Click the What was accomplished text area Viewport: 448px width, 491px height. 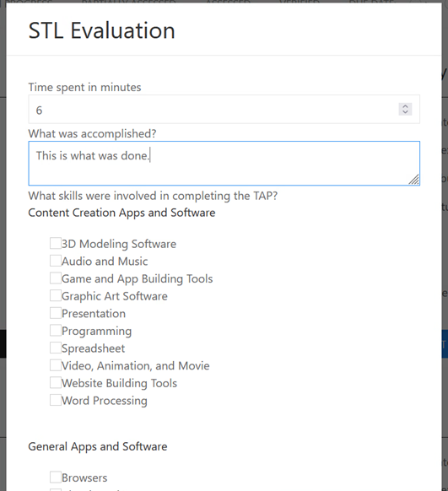pos(224,163)
